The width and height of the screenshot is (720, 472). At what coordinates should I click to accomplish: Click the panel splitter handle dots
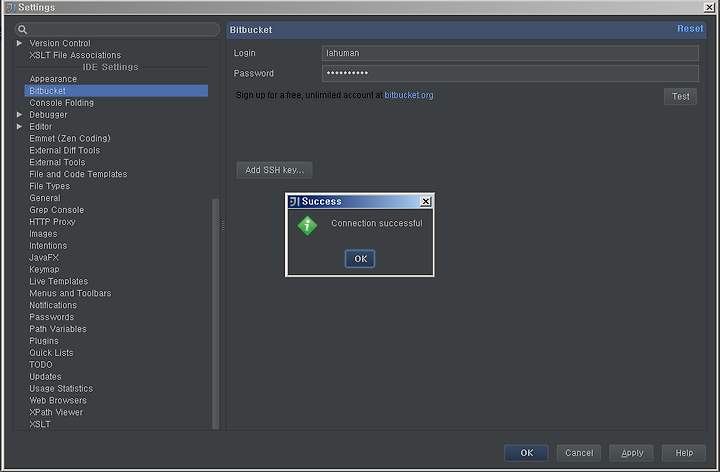tap(223, 225)
